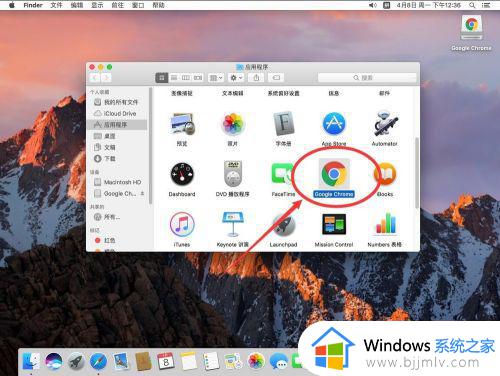Select the Numbers app icon
500x376 pixels.
[385, 223]
